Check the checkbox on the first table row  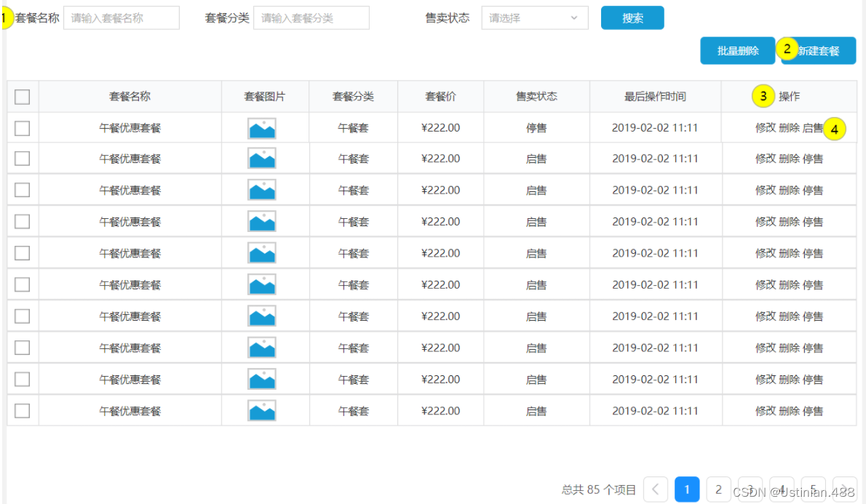[22, 127]
